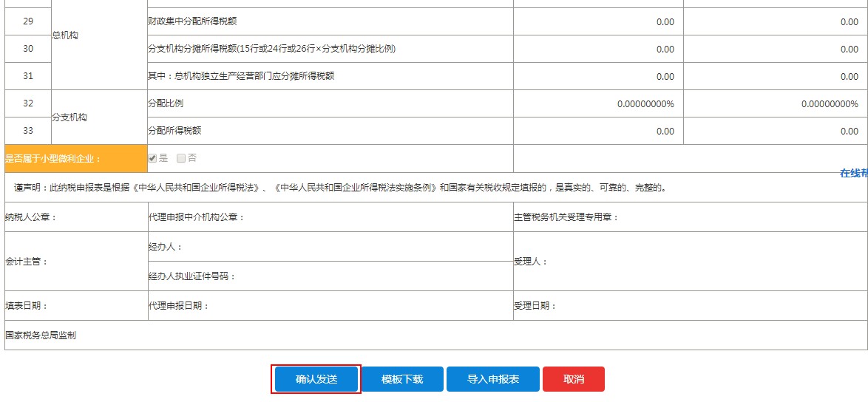Image resolution: width=868 pixels, height=402 pixels.
Task: Open the 导入申报表 import option
Action: point(492,379)
